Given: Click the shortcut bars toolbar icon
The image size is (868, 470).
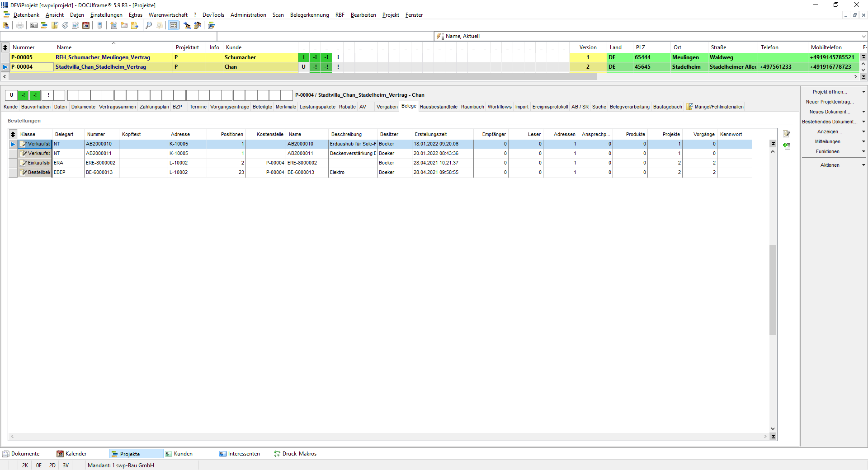Looking at the screenshot, I should (x=212, y=25).
